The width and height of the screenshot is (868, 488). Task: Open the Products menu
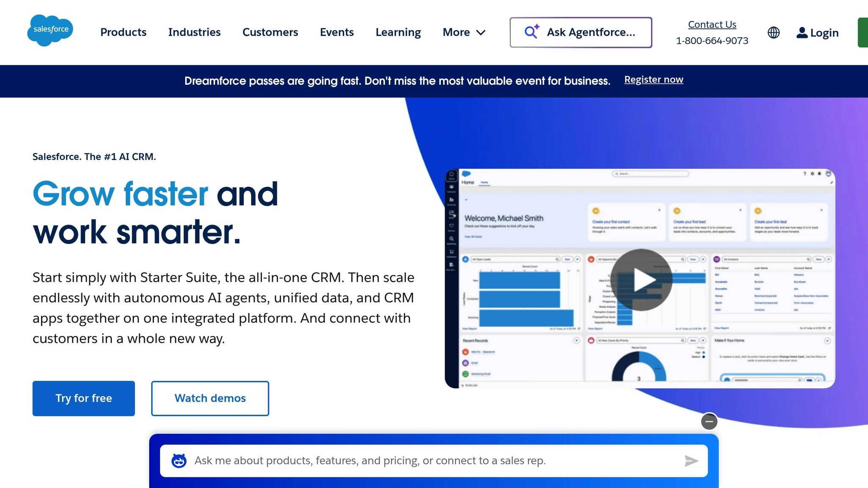click(x=123, y=32)
